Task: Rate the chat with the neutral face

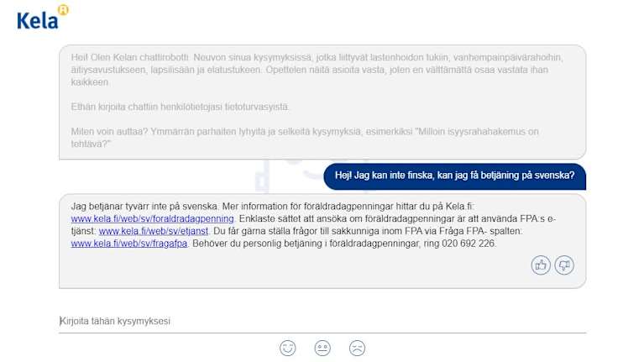Action: [322, 348]
